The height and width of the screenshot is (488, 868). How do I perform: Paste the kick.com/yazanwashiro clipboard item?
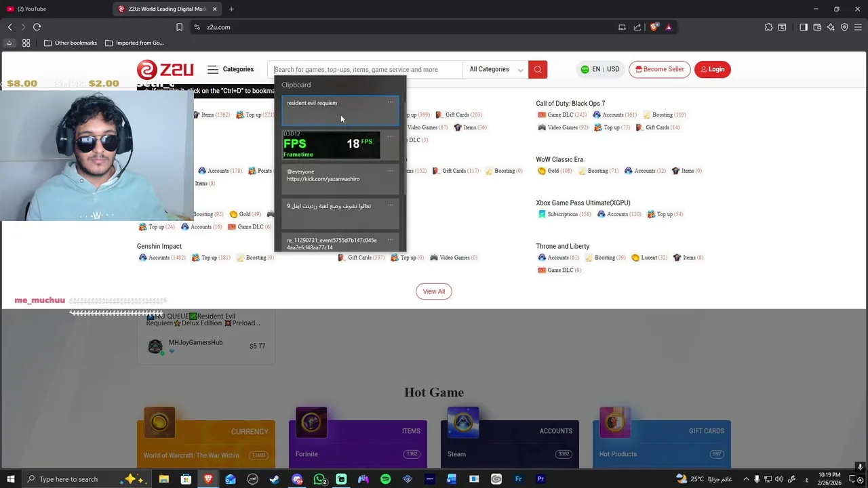[340, 179]
